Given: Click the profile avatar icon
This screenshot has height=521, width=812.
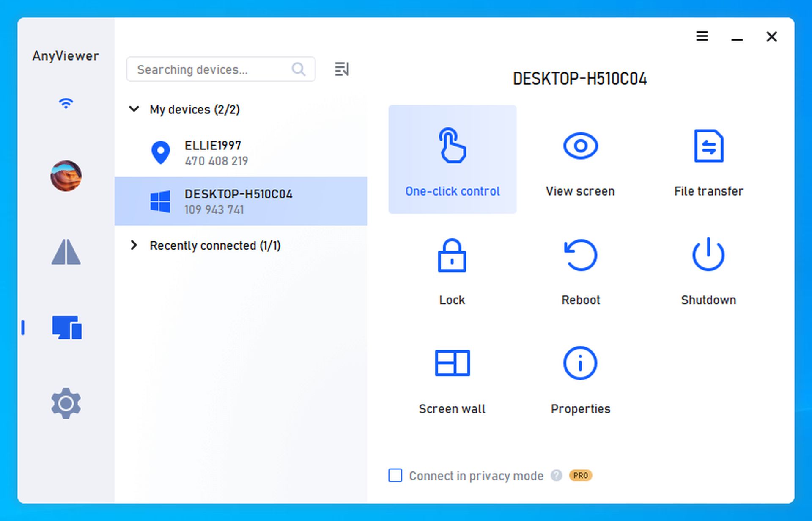Looking at the screenshot, I should coord(66,175).
